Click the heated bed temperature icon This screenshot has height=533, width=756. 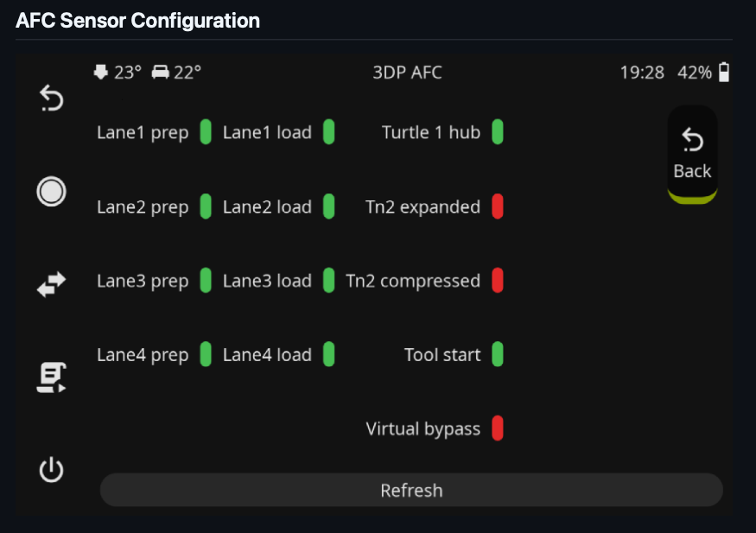point(161,73)
